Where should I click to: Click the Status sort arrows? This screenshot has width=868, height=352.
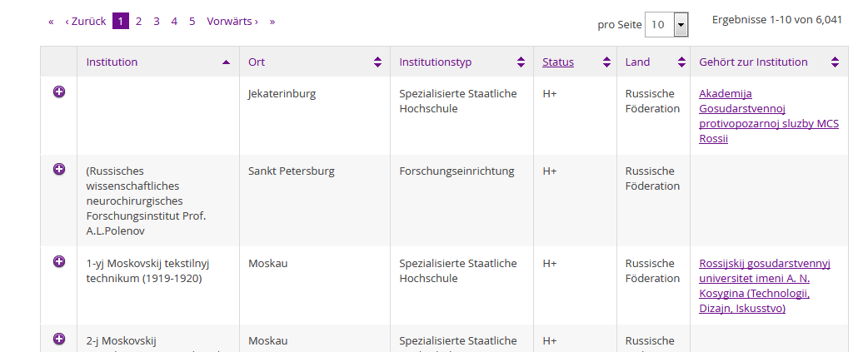[x=604, y=62]
